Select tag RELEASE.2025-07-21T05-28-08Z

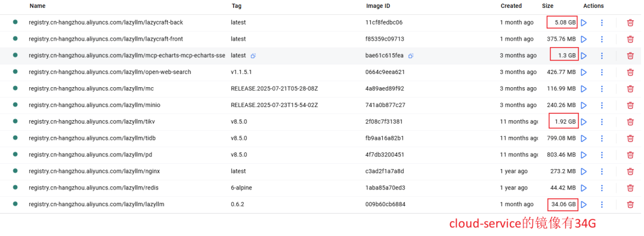tap(274, 88)
